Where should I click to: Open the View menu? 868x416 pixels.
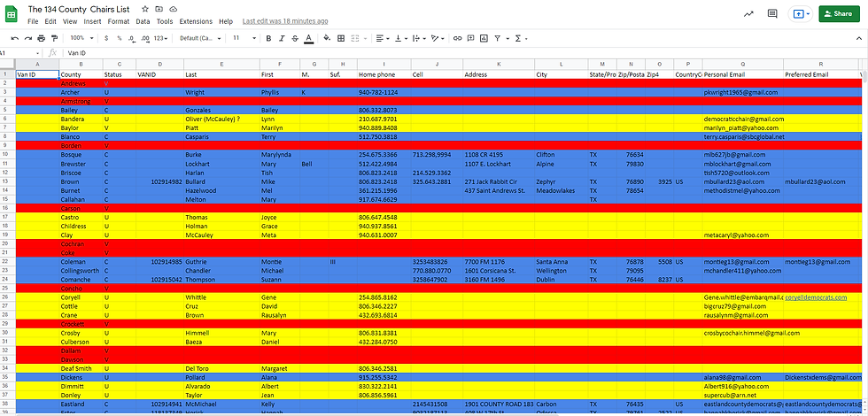tap(70, 21)
